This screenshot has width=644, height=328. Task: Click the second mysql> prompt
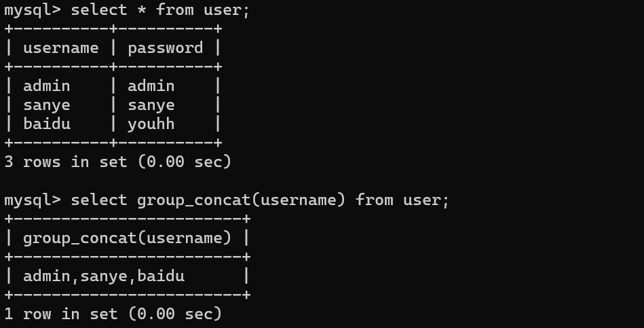[x=32, y=200]
